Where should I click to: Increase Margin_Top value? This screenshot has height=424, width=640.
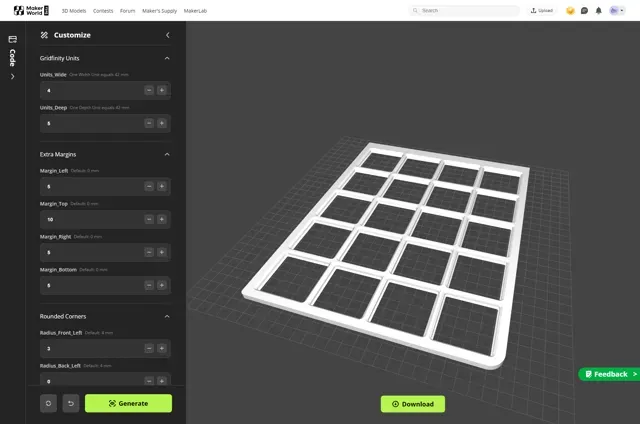162,220
